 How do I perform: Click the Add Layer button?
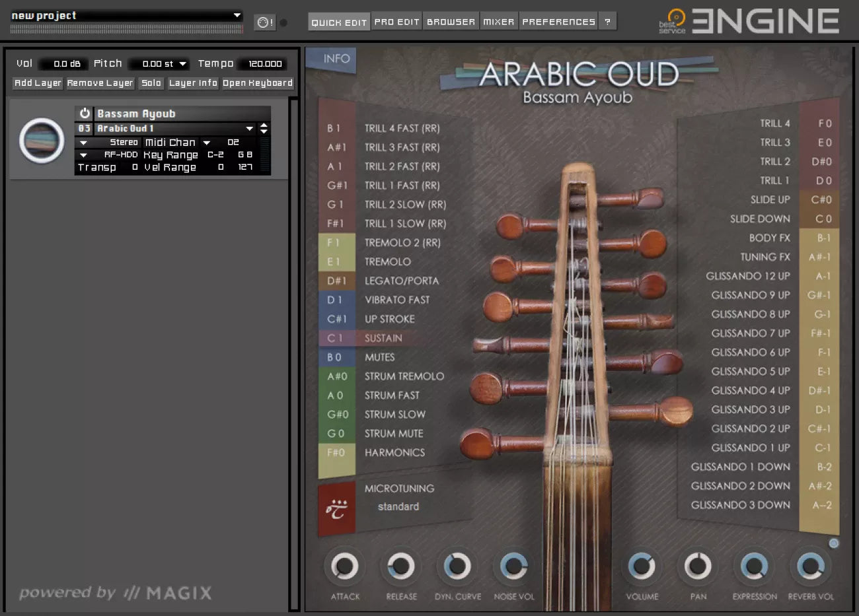pyautogui.click(x=38, y=83)
